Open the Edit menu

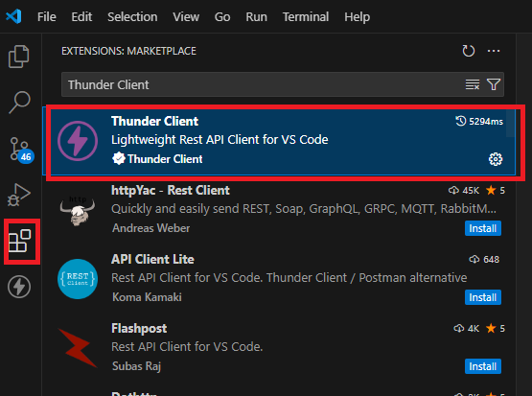[x=81, y=16]
